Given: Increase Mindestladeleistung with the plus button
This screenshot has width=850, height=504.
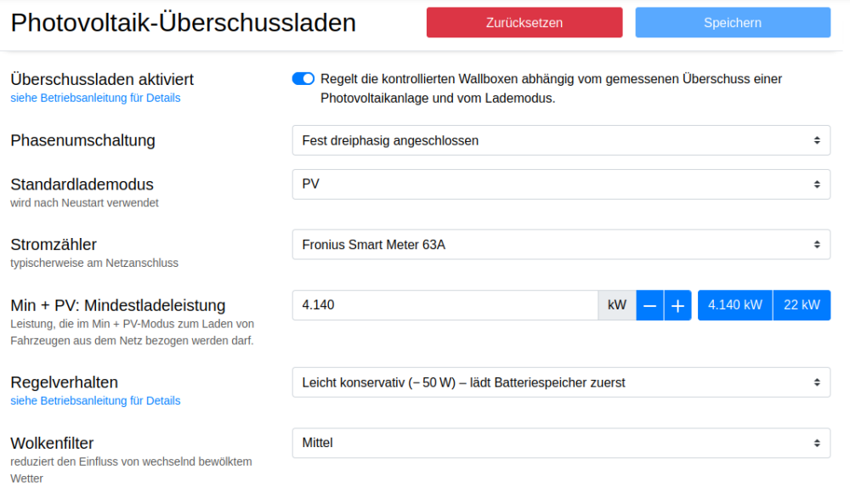Looking at the screenshot, I should pos(677,305).
